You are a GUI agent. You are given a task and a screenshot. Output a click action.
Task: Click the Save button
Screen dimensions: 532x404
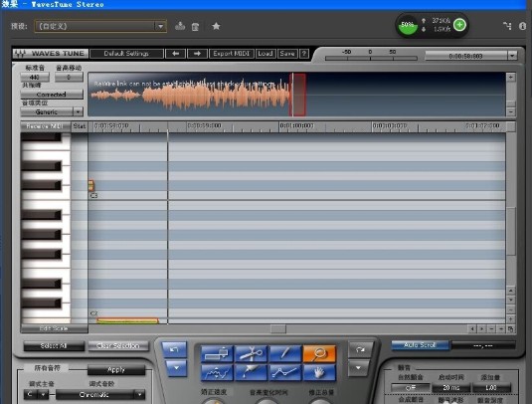click(x=287, y=54)
